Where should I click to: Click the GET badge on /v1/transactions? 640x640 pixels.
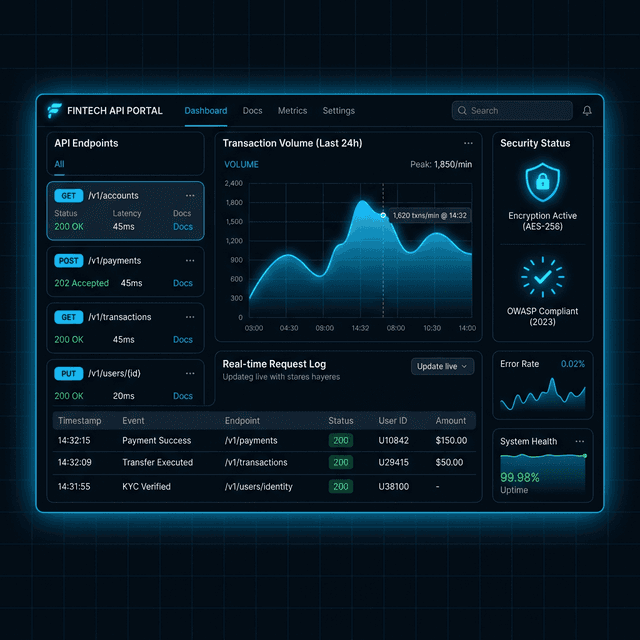[69, 317]
